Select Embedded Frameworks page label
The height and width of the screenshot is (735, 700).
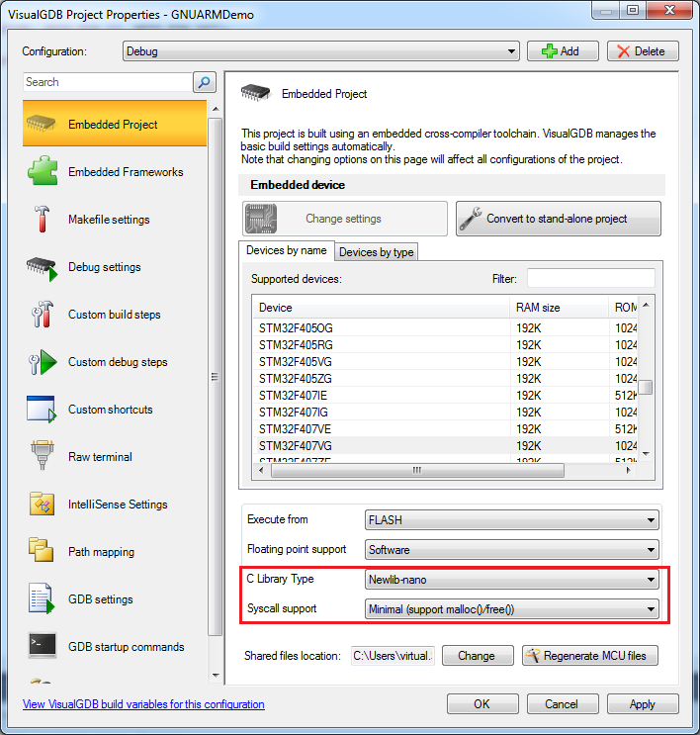pyautogui.click(x=126, y=172)
